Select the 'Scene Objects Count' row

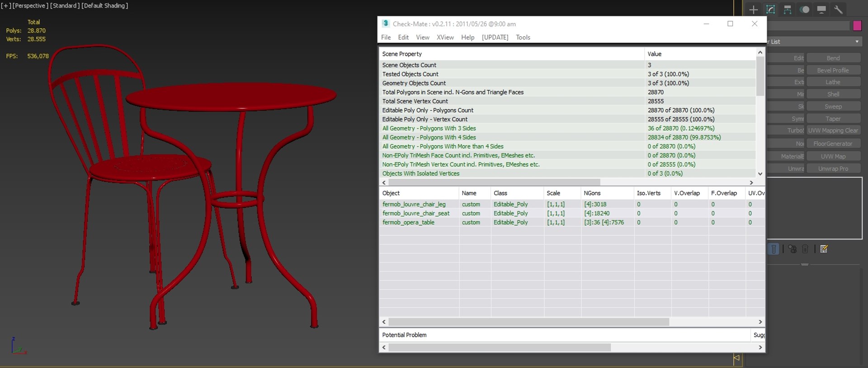tap(567, 65)
